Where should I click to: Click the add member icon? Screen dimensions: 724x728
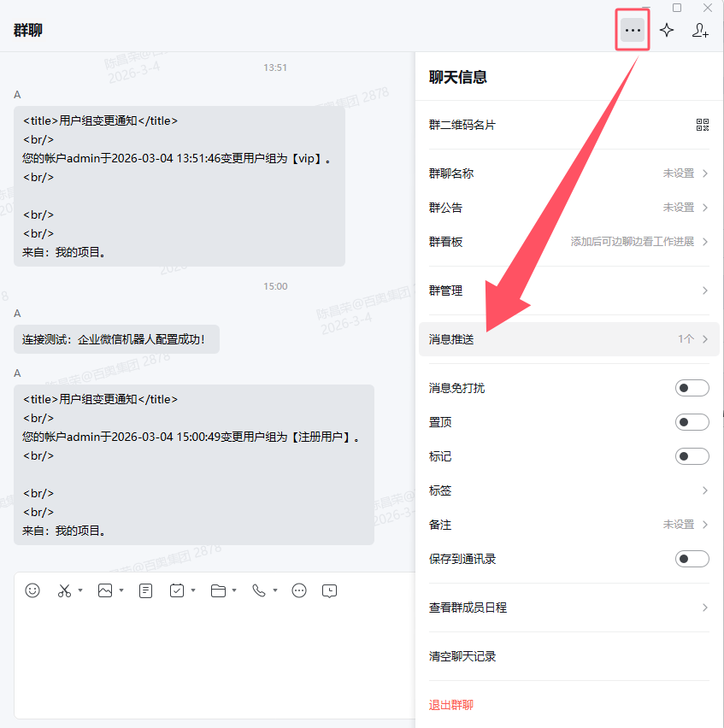coord(700,31)
